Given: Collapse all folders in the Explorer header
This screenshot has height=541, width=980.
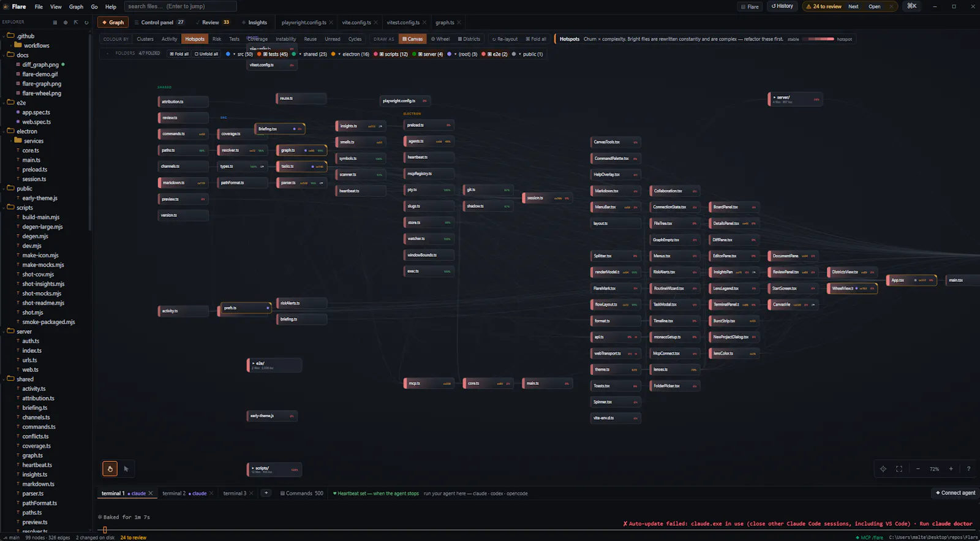Looking at the screenshot, I should (x=76, y=22).
